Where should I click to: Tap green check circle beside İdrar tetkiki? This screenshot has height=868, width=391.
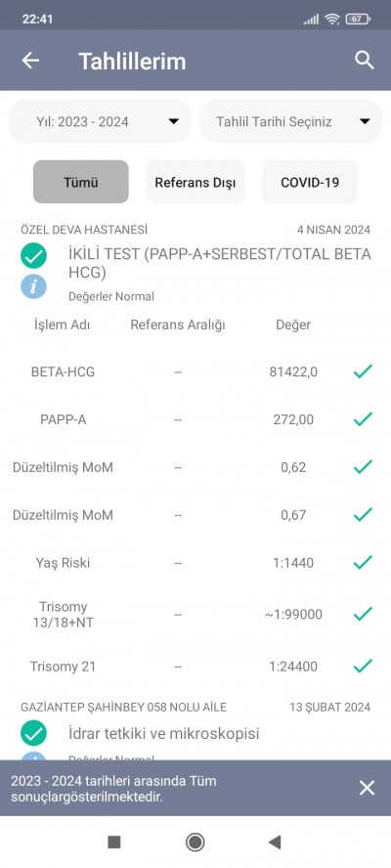pos(34,733)
